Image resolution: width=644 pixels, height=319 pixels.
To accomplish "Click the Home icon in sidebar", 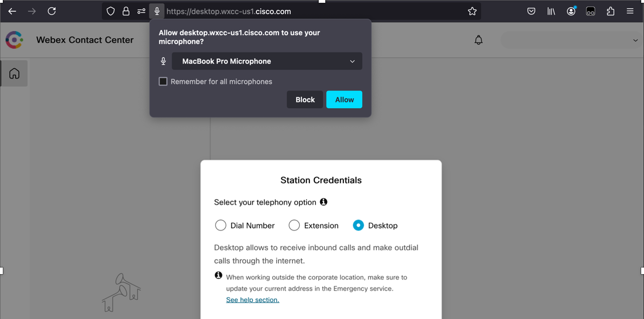I will [14, 73].
